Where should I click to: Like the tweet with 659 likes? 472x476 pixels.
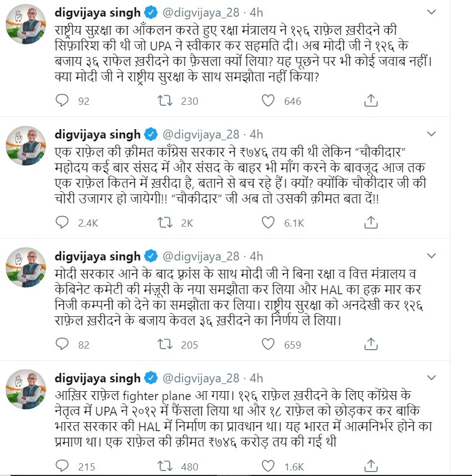click(x=268, y=344)
